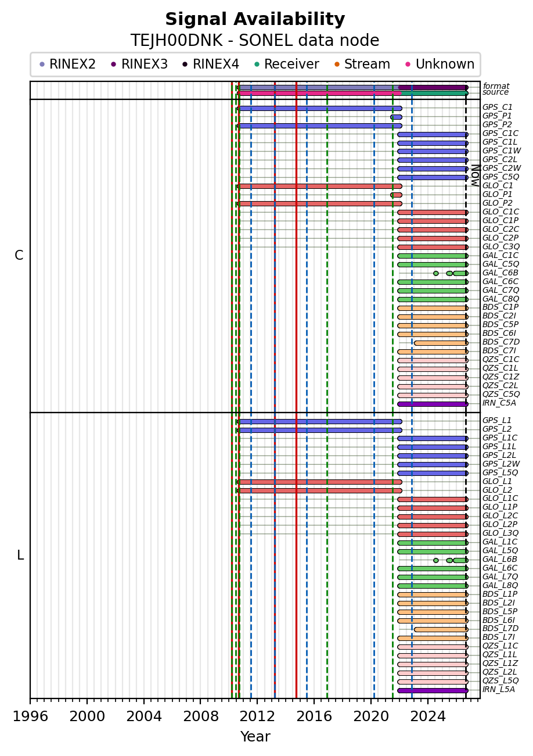
Task: Click the GLO_C3Q row label
Action: tap(501, 247)
